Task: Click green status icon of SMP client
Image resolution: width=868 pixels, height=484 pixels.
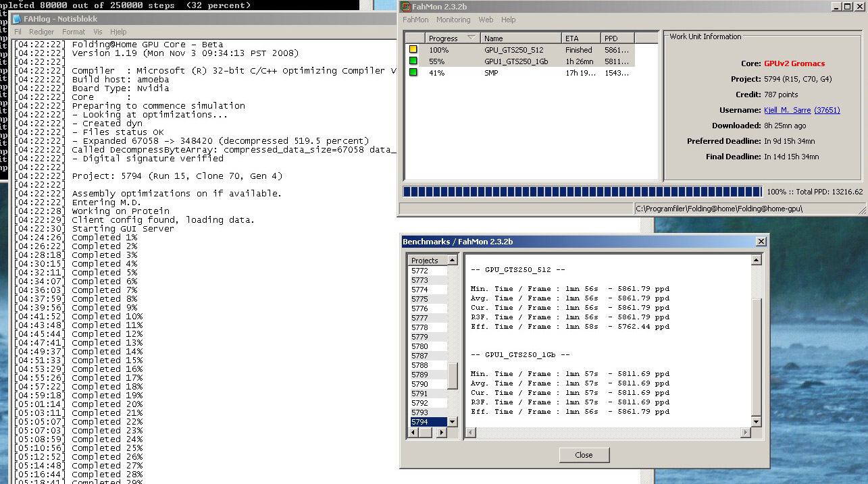Action: click(413, 72)
